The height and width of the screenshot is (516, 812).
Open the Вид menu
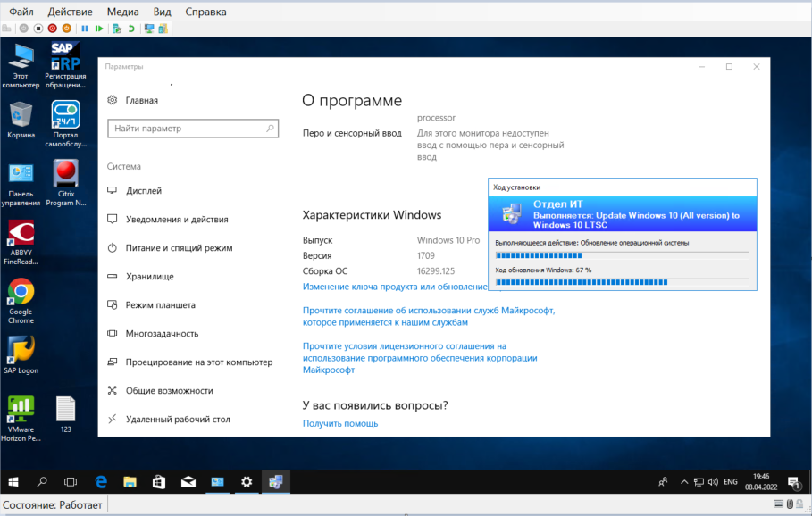162,12
